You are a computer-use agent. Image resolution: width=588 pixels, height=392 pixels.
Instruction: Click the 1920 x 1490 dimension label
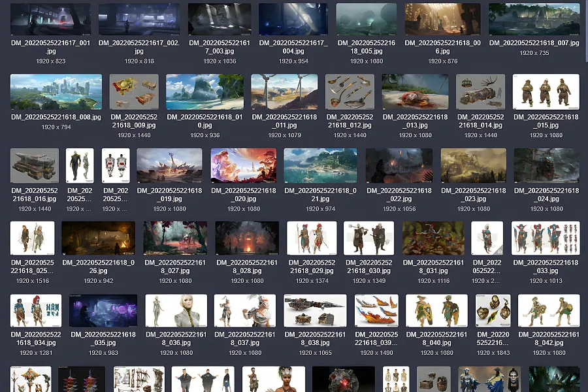tap(376, 353)
